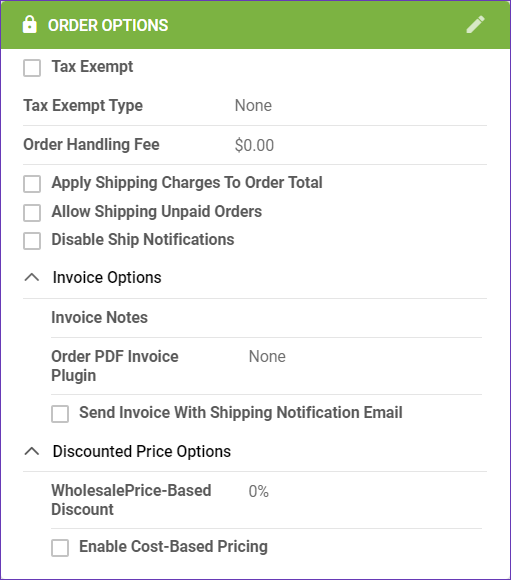Image resolution: width=511 pixels, height=580 pixels.
Task: Collapse the Invoice Options chevron
Action: (32, 277)
